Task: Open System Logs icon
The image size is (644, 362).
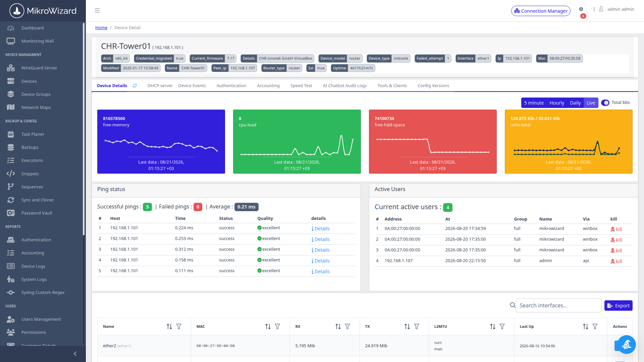Action: tap(11, 279)
